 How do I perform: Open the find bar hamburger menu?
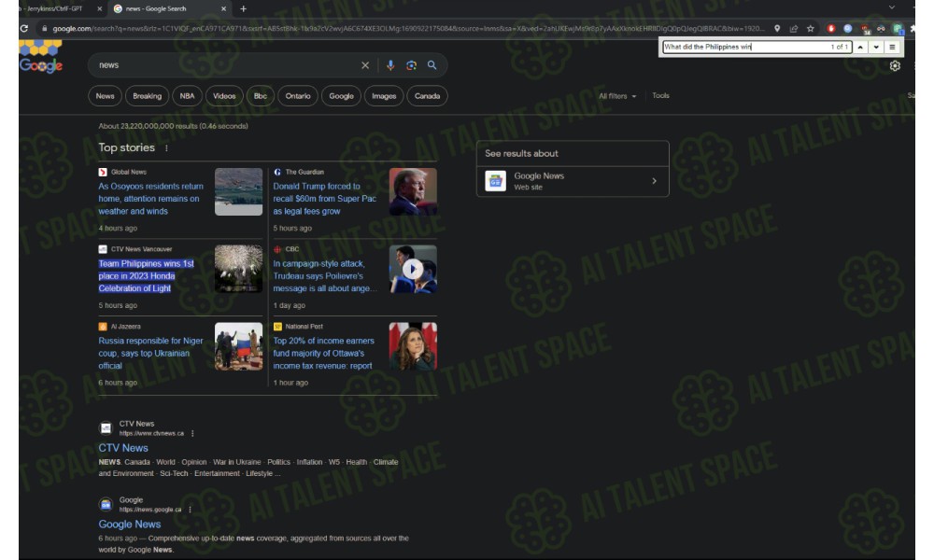pos(892,47)
